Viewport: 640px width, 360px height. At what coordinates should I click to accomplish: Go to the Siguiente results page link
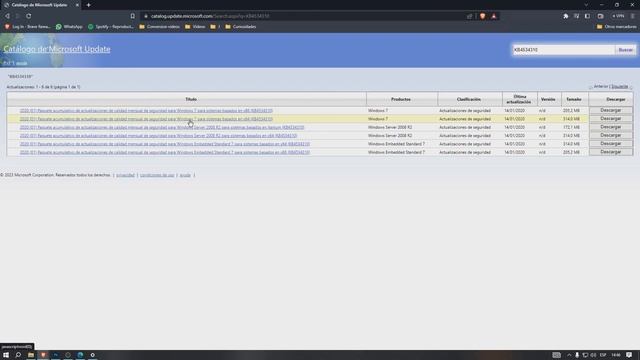[x=620, y=87]
